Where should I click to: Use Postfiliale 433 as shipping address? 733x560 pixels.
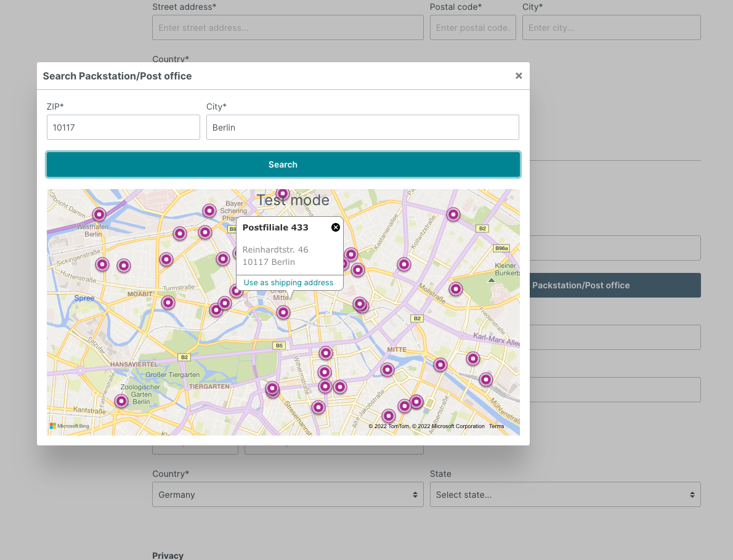[x=288, y=282]
